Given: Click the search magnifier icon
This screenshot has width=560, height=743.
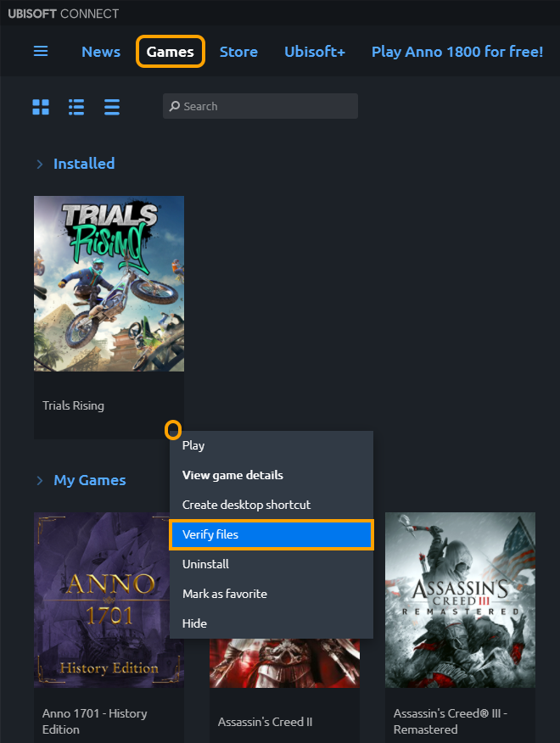Looking at the screenshot, I should [175, 106].
